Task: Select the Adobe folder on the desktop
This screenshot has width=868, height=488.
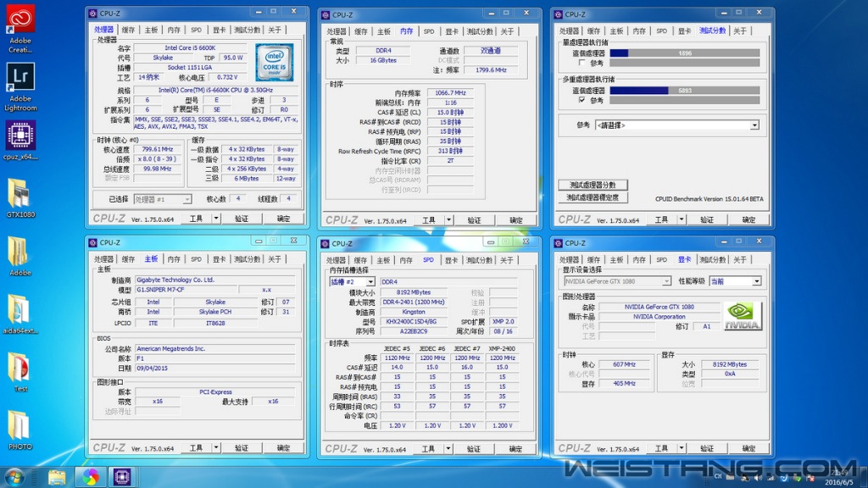Action: pos(20,256)
